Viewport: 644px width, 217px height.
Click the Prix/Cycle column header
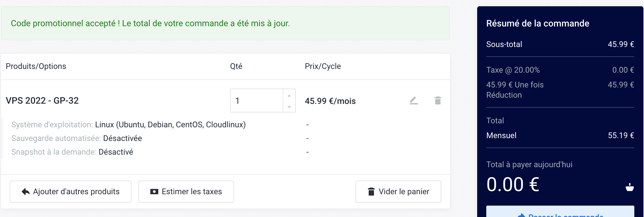[x=323, y=66]
